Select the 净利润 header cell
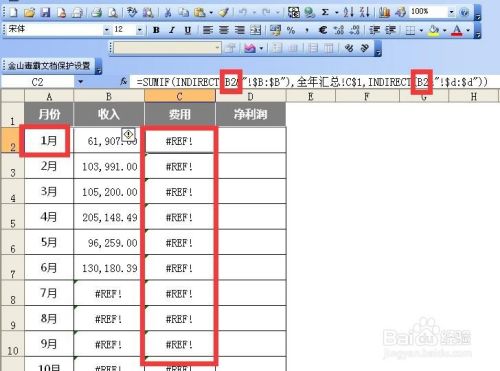The width and height of the screenshot is (500, 371). click(251, 114)
